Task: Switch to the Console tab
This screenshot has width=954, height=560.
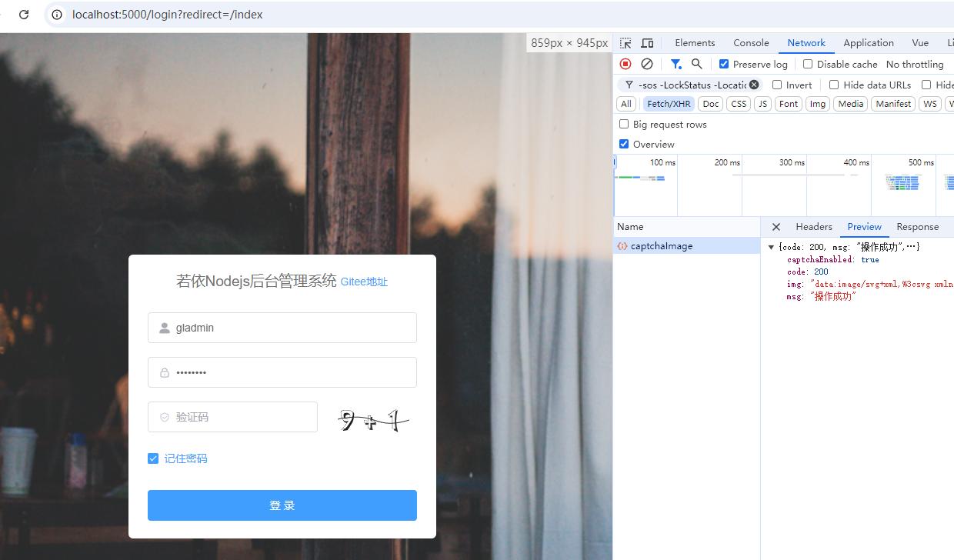Action: point(750,43)
